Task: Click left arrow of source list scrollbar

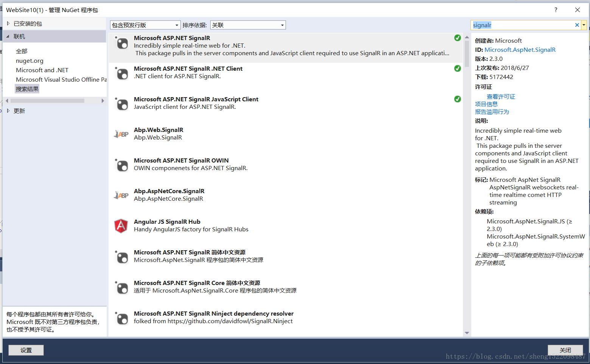Action: tap(7, 101)
